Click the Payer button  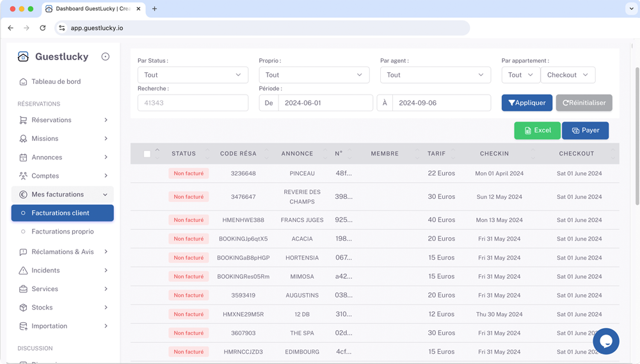tap(586, 131)
